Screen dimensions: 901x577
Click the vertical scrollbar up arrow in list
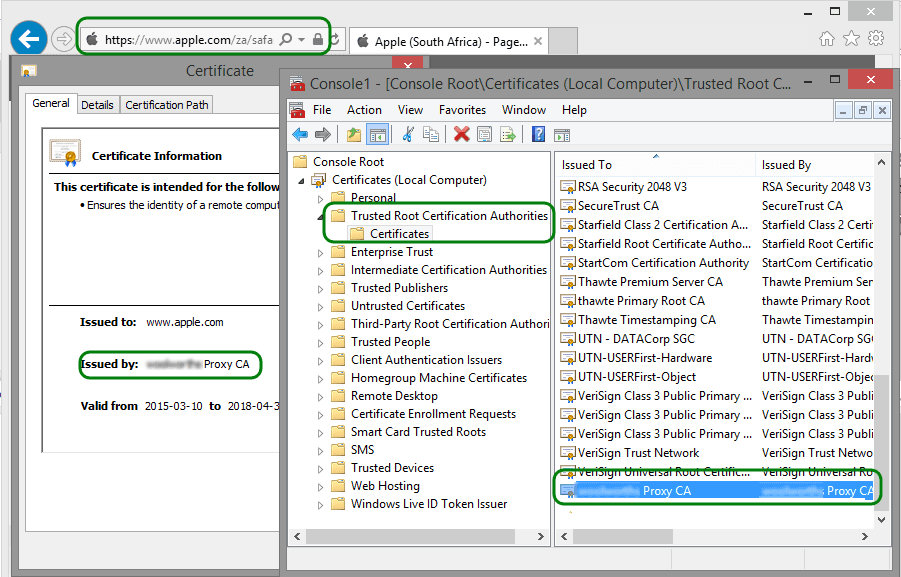point(881,163)
